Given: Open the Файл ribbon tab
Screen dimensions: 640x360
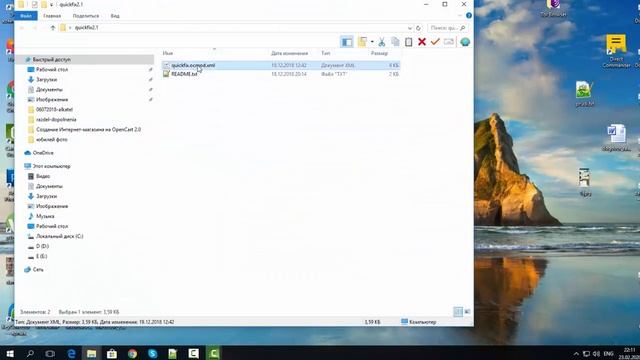Looking at the screenshot, I should click(x=26, y=16).
